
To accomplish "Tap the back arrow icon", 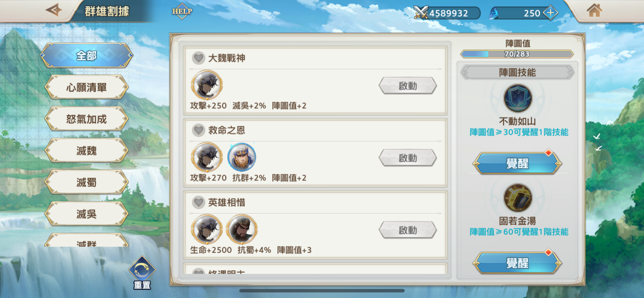I will coord(54,10).
